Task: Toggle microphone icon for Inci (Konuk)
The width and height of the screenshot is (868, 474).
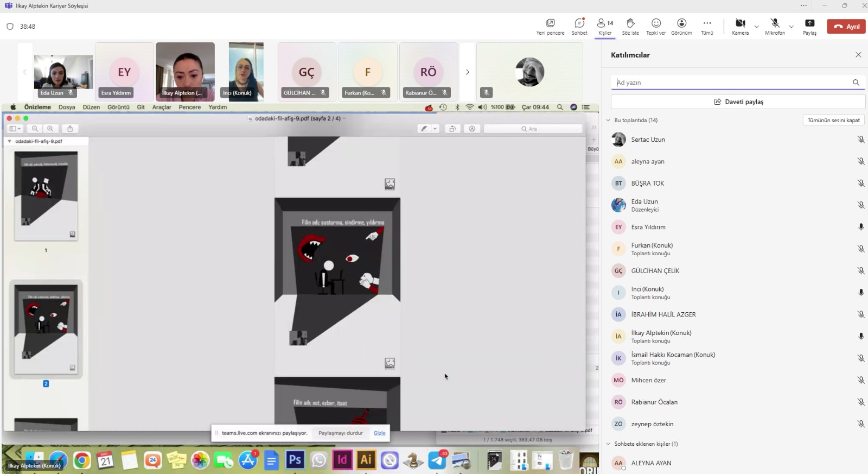Action: pyautogui.click(x=860, y=293)
